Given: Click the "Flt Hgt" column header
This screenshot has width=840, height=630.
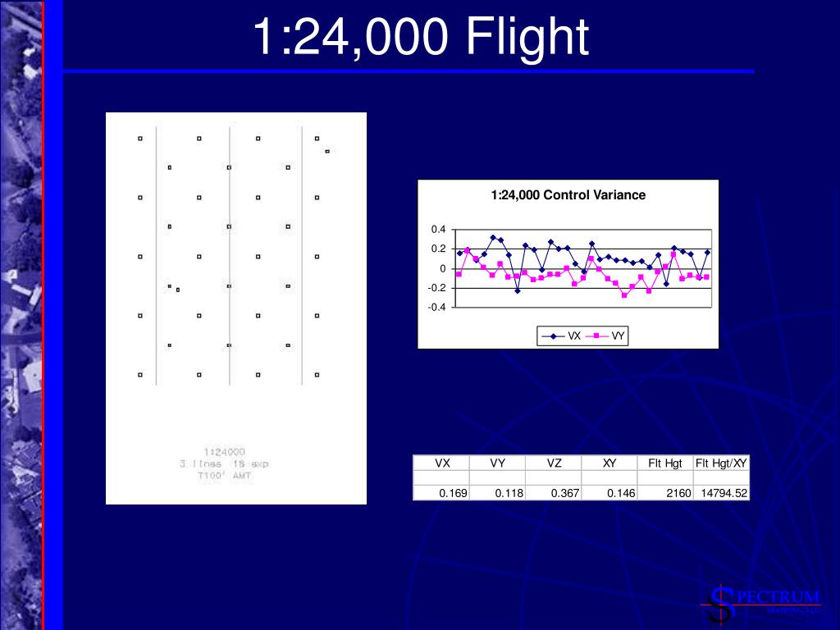Looking at the screenshot, I should 664,463.
